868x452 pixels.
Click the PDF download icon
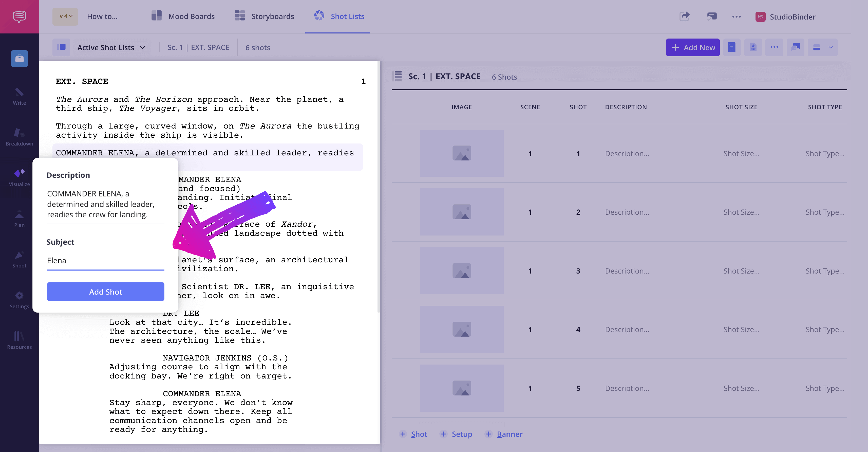point(753,47)
